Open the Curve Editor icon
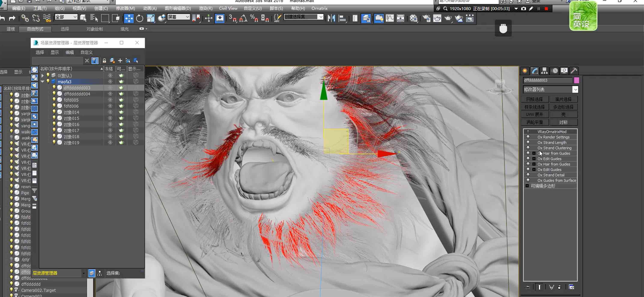This screenshot has height=297, width=644. (x=390, y=18)
